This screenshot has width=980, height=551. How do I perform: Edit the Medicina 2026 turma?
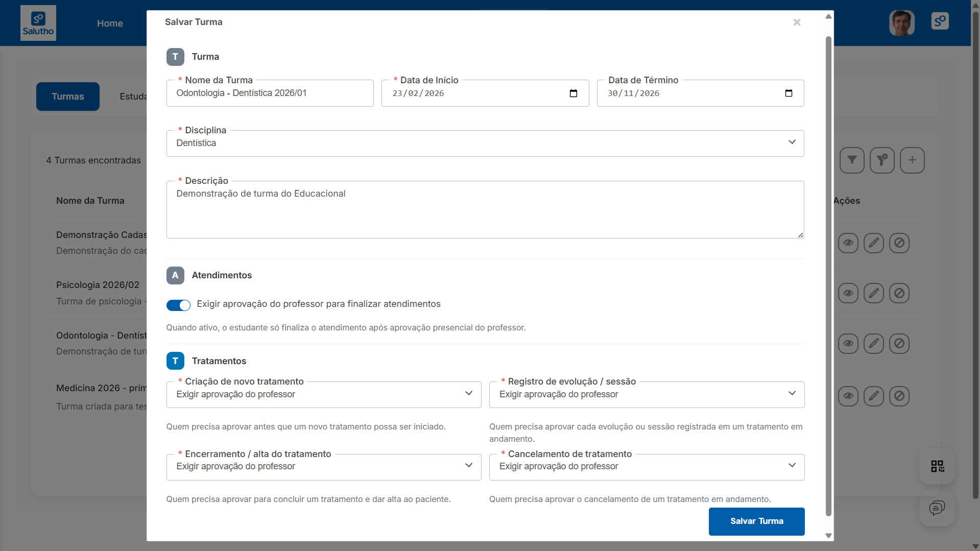874,396
